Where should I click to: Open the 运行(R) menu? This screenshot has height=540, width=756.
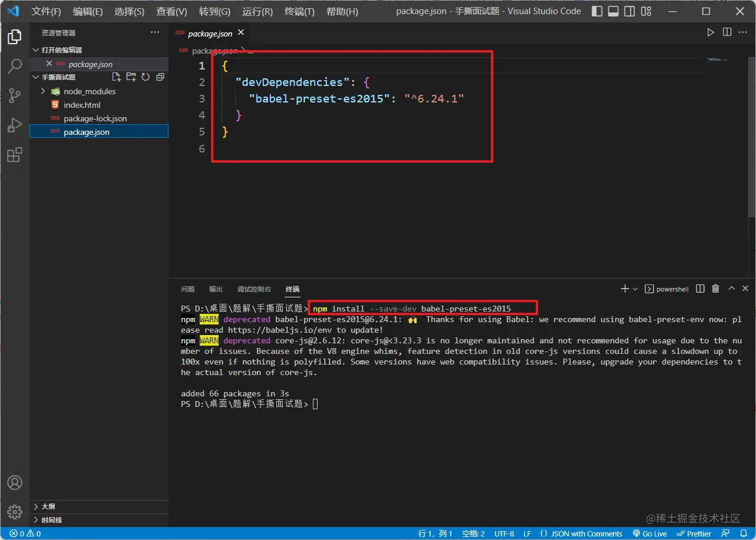[x=257, y=11]
